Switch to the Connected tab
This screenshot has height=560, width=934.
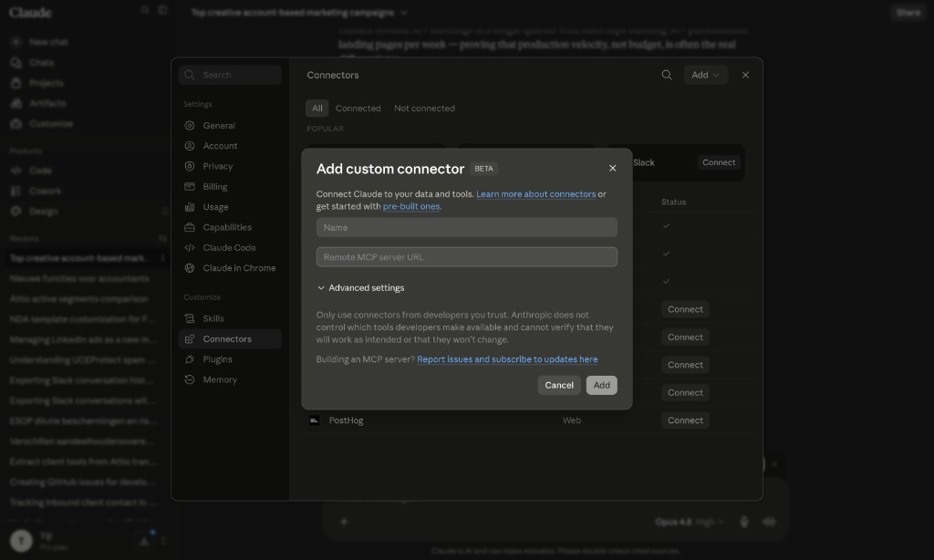point(358,109)
